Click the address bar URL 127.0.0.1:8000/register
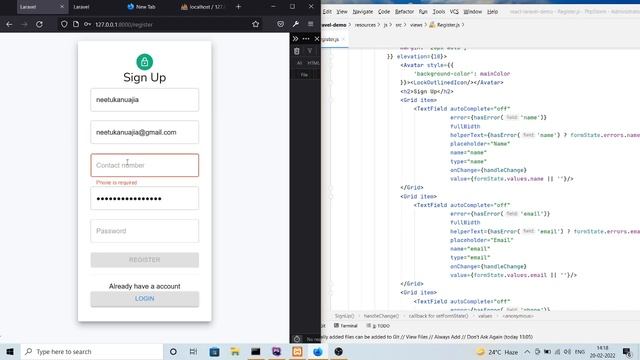640x360 pixels. [x=124, y=24]
